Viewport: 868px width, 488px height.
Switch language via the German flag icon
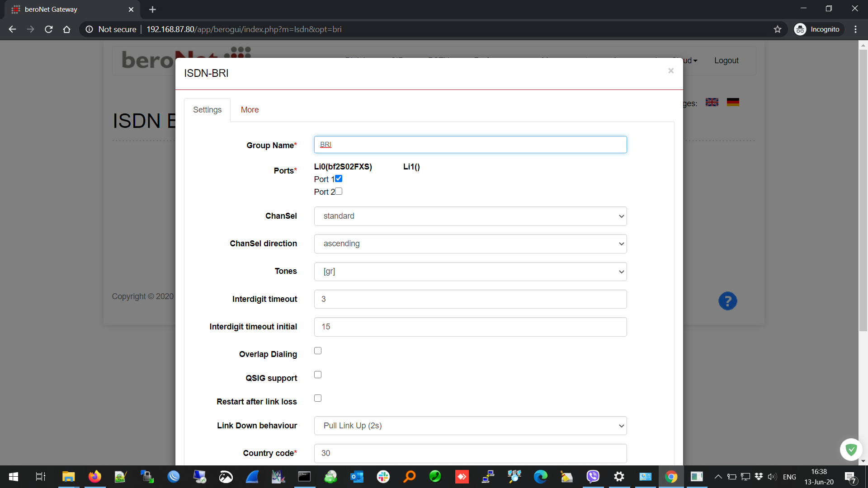point(733,103)
